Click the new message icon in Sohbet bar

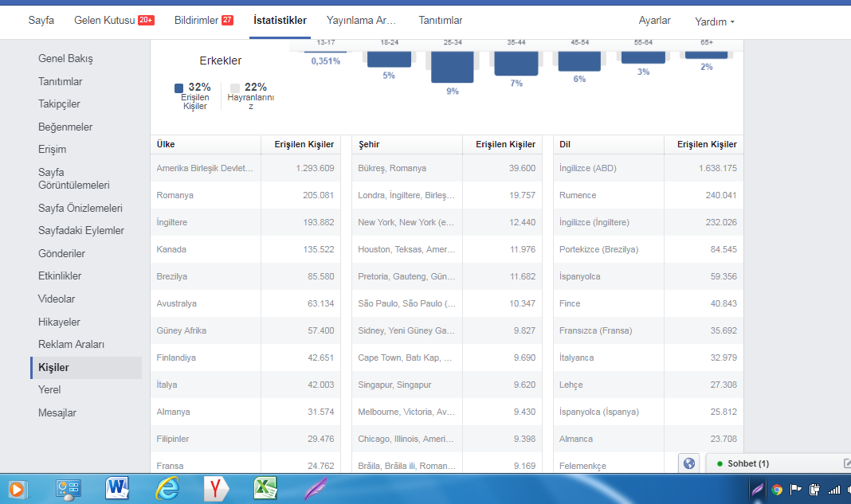click(847, 463)
